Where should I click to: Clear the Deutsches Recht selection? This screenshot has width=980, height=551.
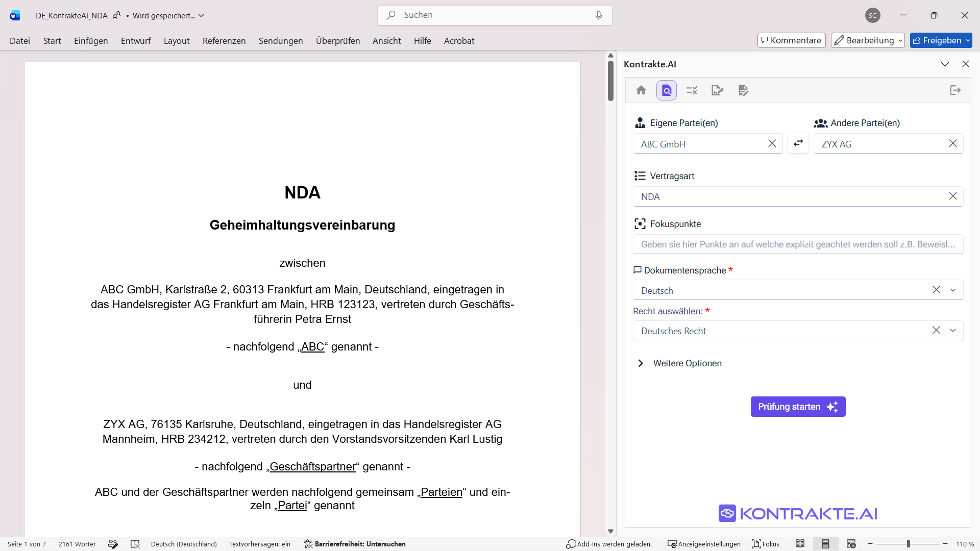[936, 331]
